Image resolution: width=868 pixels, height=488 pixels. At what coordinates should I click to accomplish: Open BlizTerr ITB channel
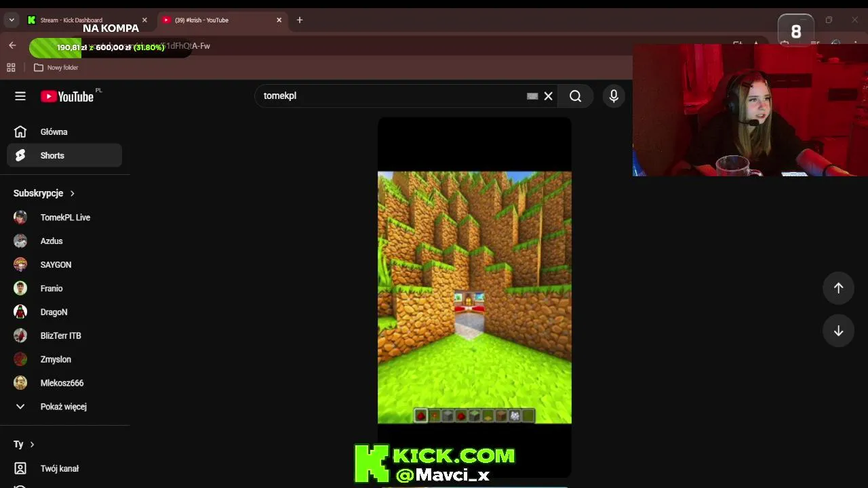pyautogui.click(x=64, y=336)
